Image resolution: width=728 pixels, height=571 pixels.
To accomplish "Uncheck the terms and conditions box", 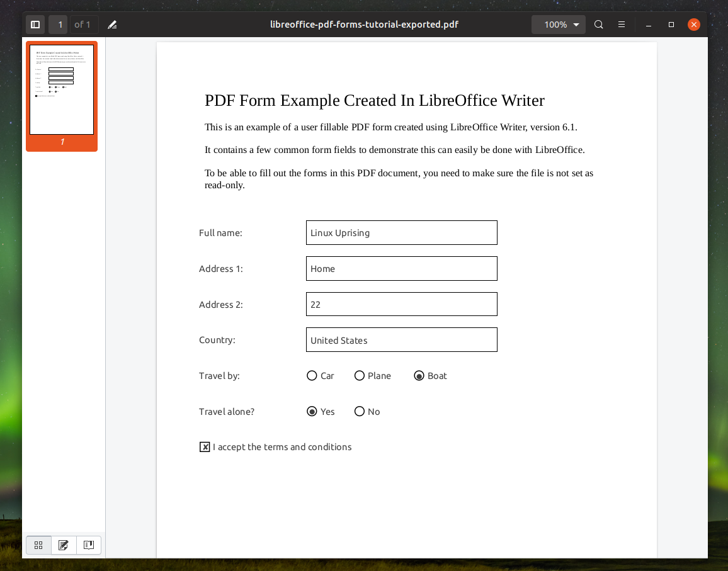I will point(205,447).
